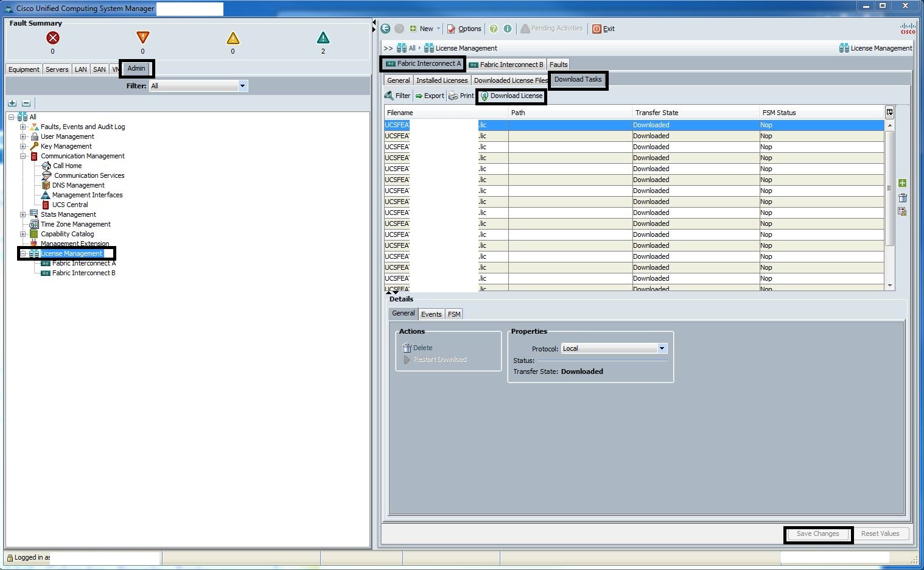Open FSM tab in Details

click(x=454, y=314)
